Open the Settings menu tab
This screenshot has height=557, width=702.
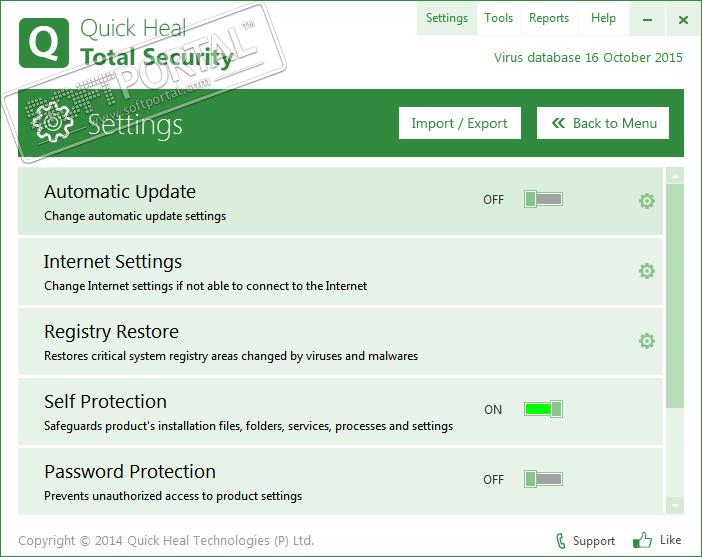point(446,18)
